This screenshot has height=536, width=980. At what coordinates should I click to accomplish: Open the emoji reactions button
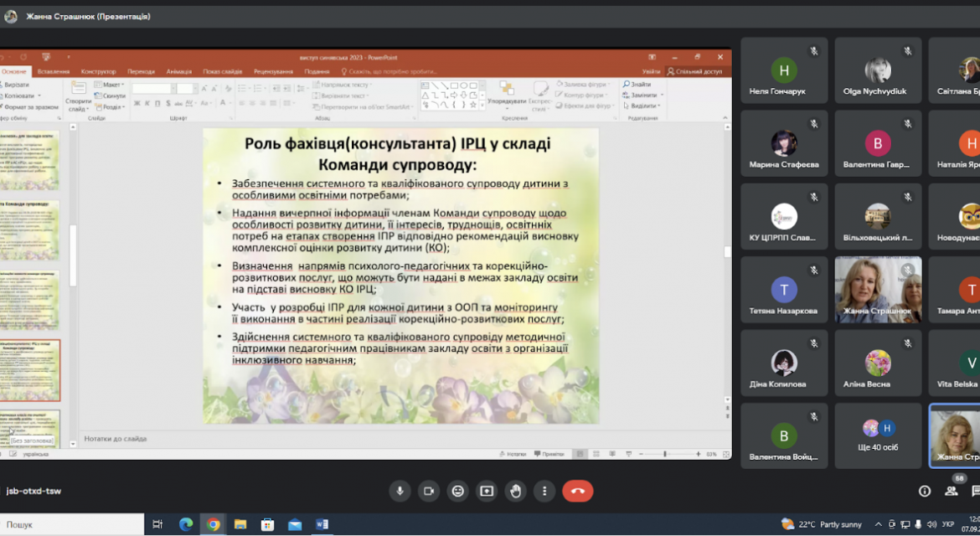pyautogui.click(x=457, y=491)
